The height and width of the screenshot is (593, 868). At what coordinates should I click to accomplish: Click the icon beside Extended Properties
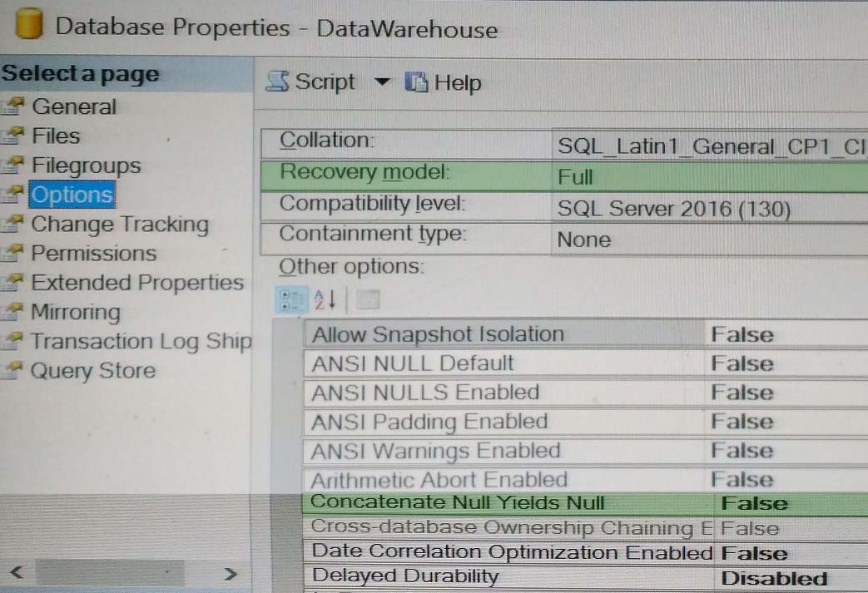pos(13,282)
